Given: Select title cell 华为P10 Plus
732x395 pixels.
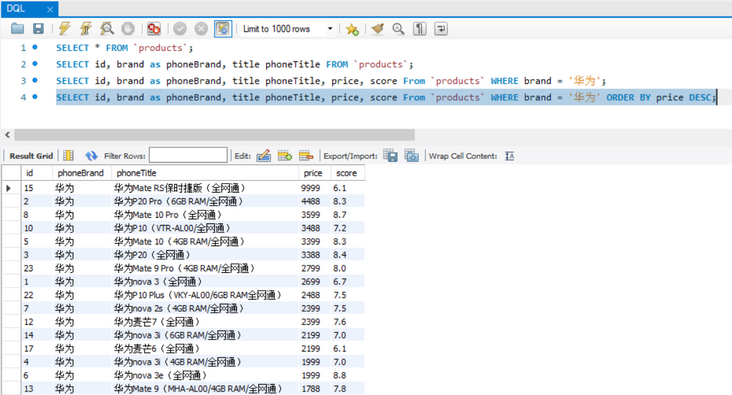Looking at the screenshot, I should pyautogui.click(x=205, y=295).
